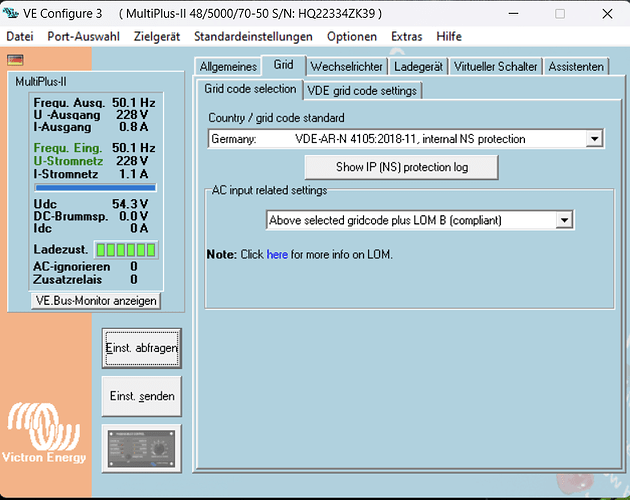This screenshot has height=500, width=630.
Task: Click the 'AC-ignorieren' status row
Action: pyautogui.click(x=85, y=266)
